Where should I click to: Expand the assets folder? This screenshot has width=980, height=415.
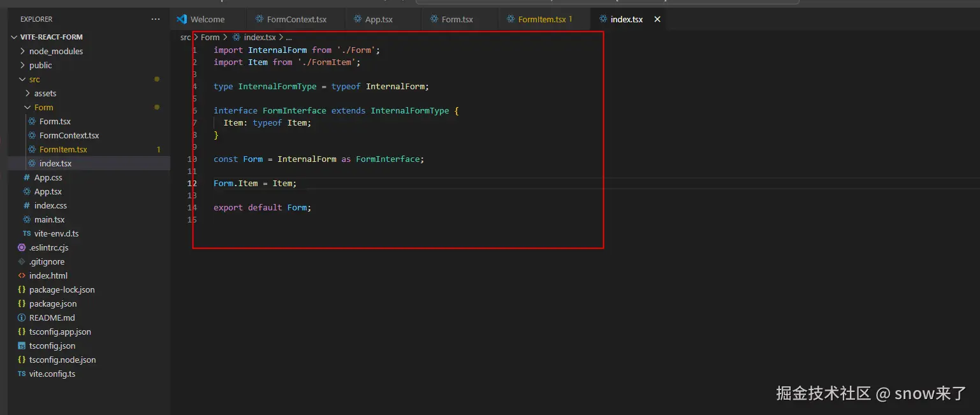pyautogui.click(x=28, y=93)
